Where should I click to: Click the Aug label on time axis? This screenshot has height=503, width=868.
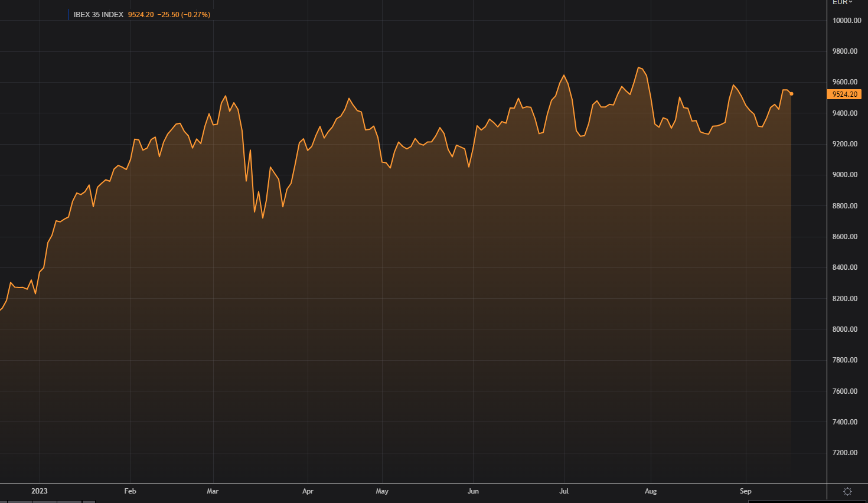pyautogui.click(x=651, y=491)
